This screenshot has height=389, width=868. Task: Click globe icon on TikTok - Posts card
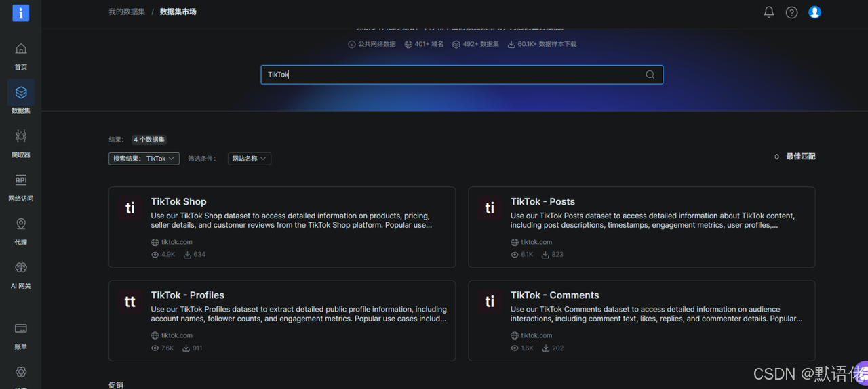point(515,242)
